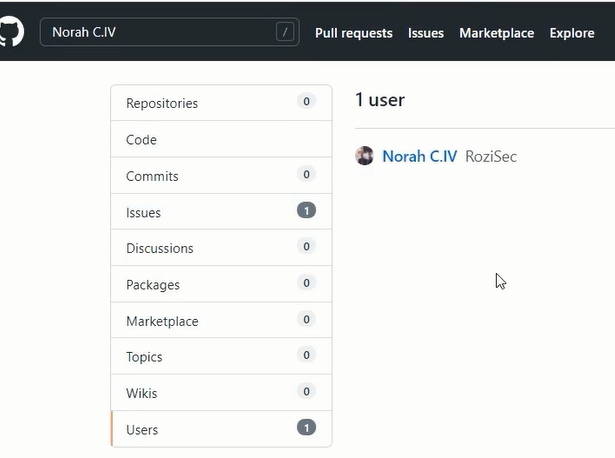Filter results by Repositories
Screen dimensions: 615x458
(x=222, y=103)
